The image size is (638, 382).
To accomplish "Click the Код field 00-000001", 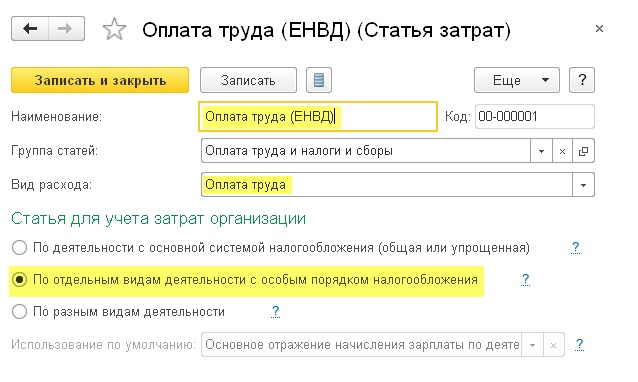I will point(535,117).
